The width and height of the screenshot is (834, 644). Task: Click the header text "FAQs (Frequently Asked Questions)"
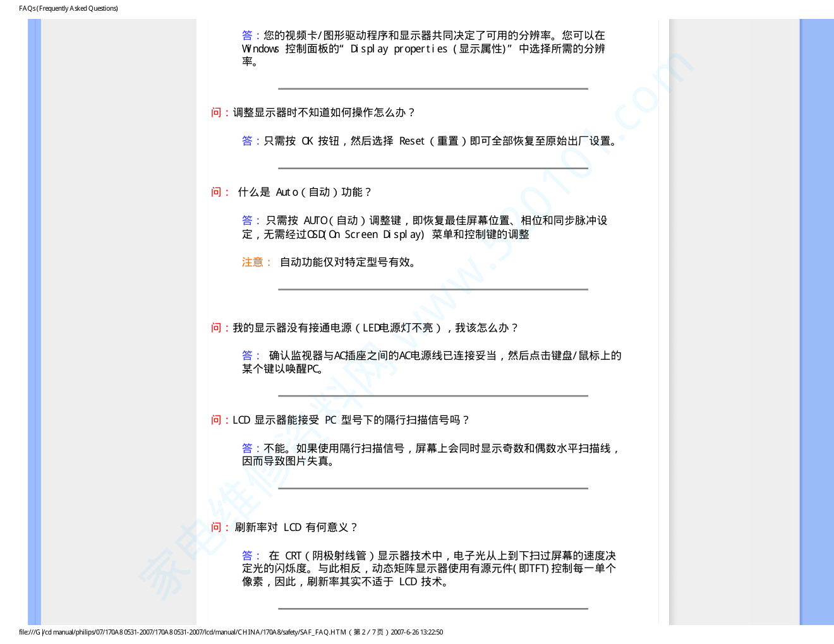coord(68,8)
